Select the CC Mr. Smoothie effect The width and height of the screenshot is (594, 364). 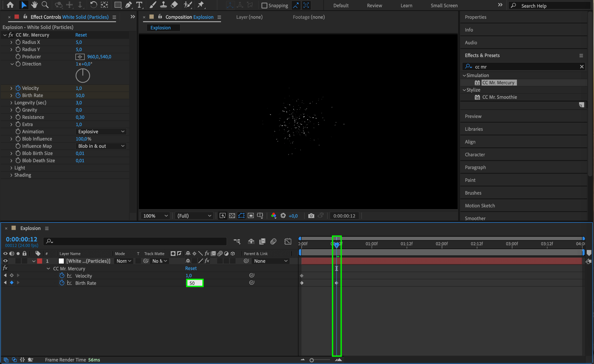coord(499,97)
